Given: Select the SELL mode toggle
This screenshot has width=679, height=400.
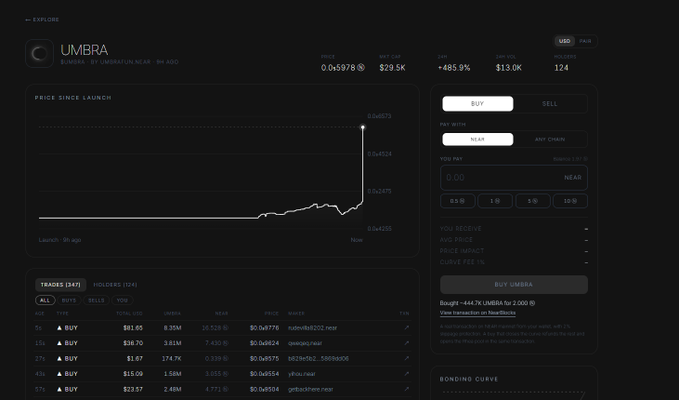Looking at the screenshot, I should [x=550, y=104].
